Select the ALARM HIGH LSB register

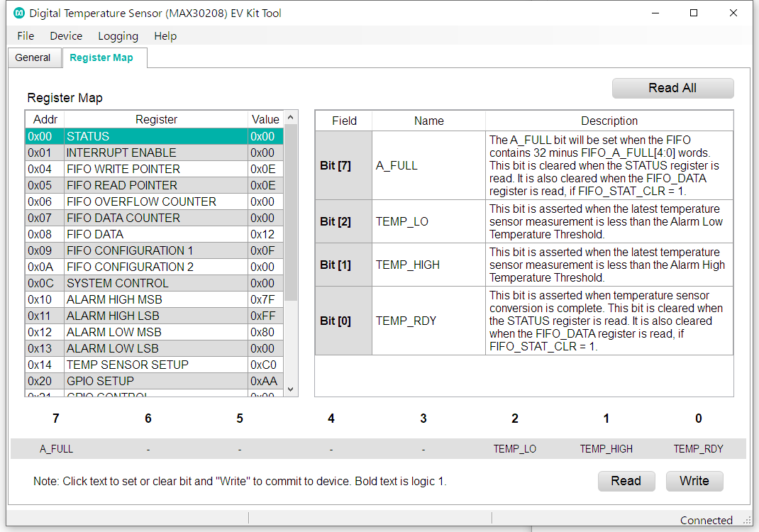click(154, 316)
